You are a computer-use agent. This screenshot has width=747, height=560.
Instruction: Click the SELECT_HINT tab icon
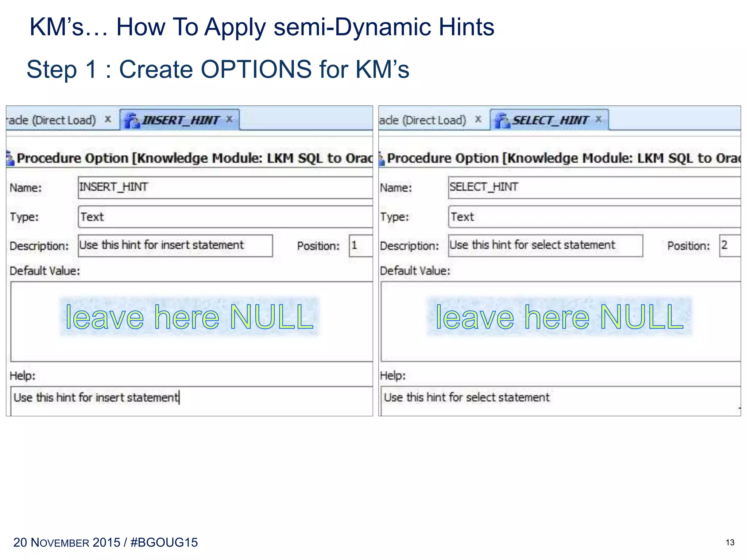(502, 121)
